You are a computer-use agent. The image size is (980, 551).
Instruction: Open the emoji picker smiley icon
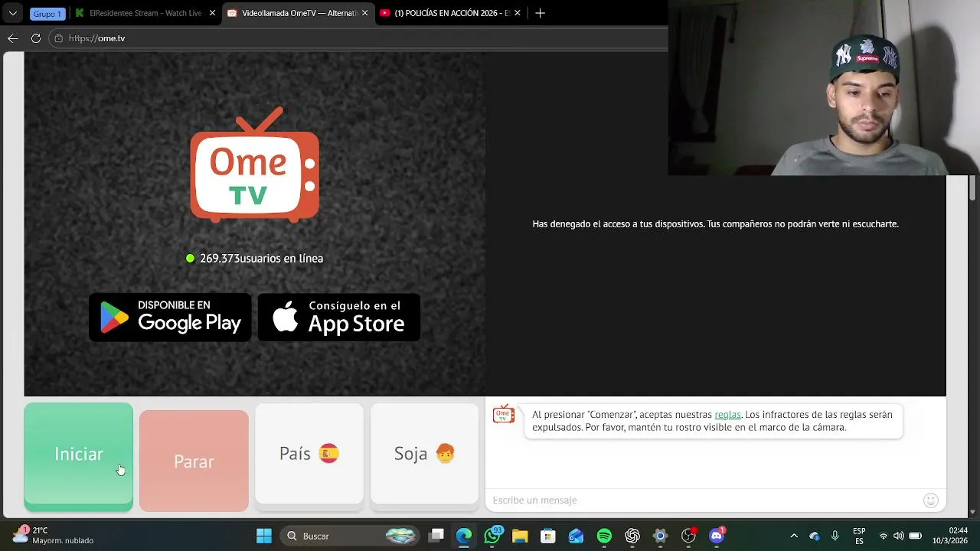pyautogui.click(x=931, y=500)
